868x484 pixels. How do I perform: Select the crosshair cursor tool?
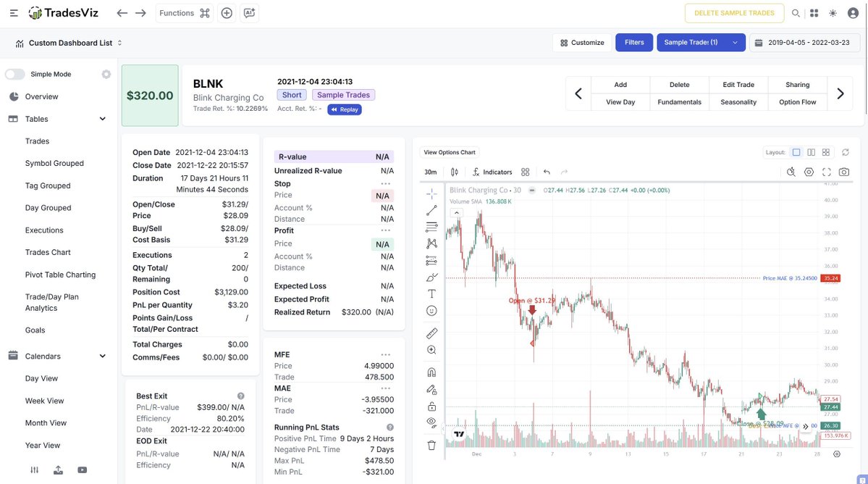coord(431,193)
